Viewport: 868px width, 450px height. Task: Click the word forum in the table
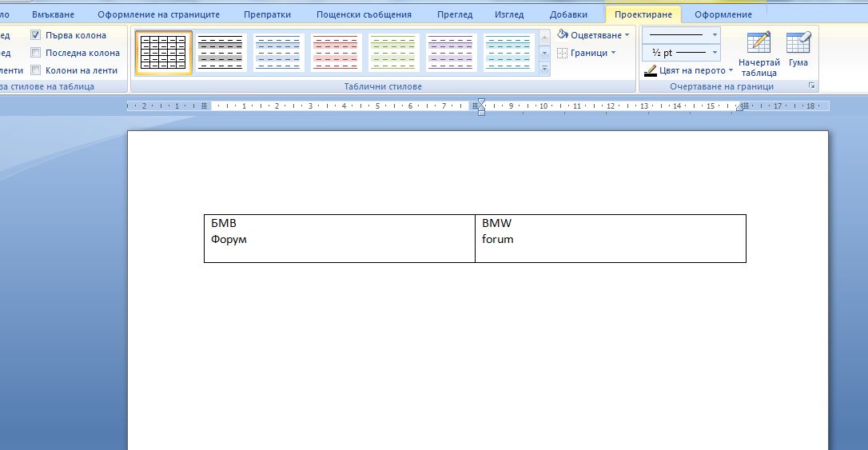(497, 239)
